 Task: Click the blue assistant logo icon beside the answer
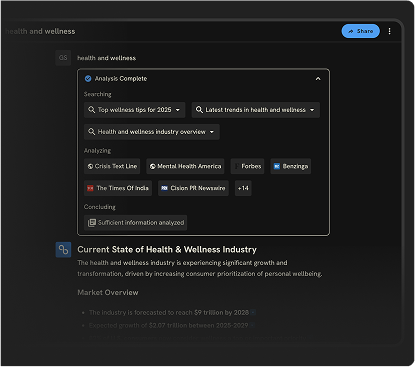[63, 250]
